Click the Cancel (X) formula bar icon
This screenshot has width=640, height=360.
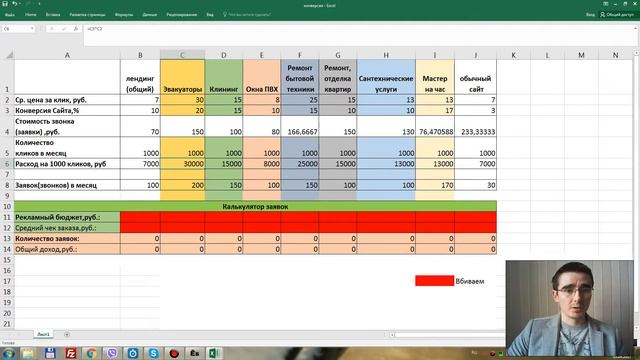pyautogui.click(x=52, y=29)
